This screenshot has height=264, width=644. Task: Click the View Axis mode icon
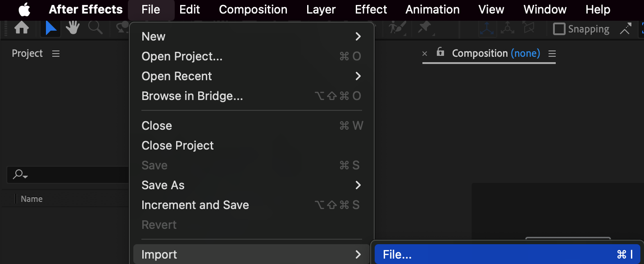click(x=529, y=28)
